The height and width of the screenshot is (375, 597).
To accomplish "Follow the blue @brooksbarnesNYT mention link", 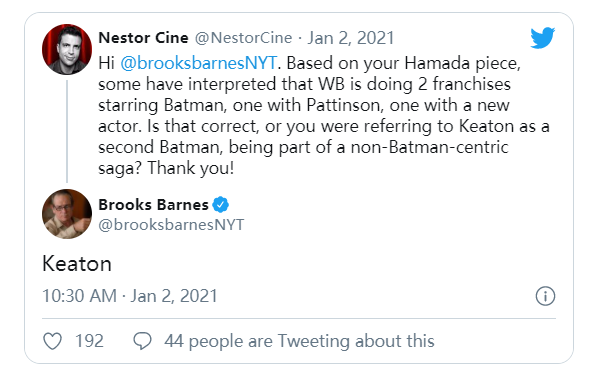I will coord(198,63).
